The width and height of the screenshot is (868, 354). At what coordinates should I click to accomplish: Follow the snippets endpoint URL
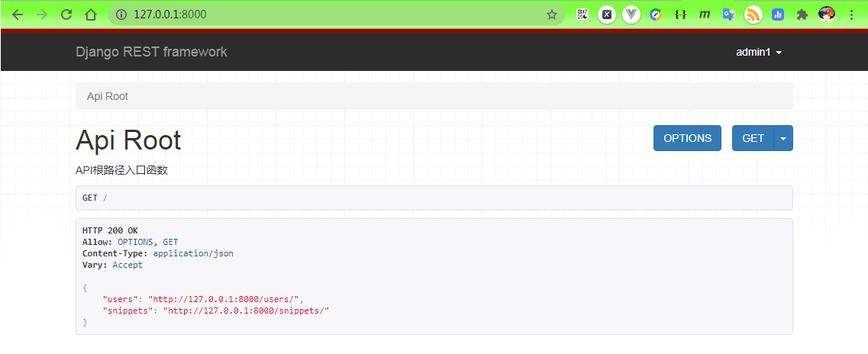pos(246,311)
